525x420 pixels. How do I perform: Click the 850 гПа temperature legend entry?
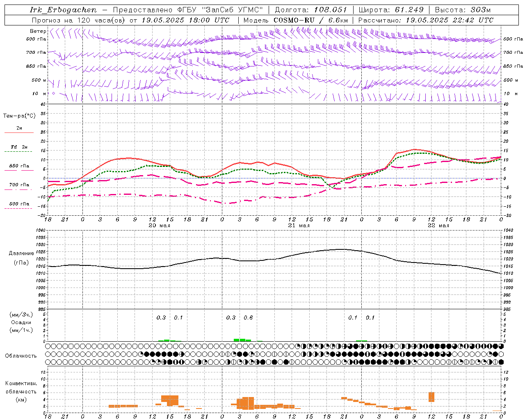point(19,166)
